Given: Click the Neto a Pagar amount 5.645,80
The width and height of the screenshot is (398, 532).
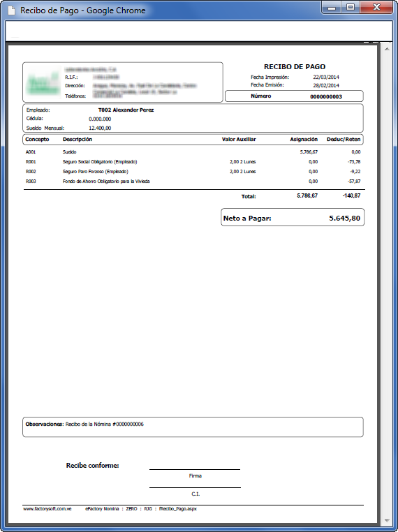Looking at the screenshot, I should tap(344, 218).
